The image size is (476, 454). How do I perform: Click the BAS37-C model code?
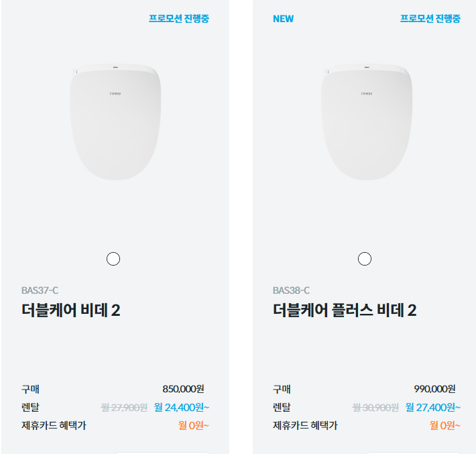pos(40,290)
